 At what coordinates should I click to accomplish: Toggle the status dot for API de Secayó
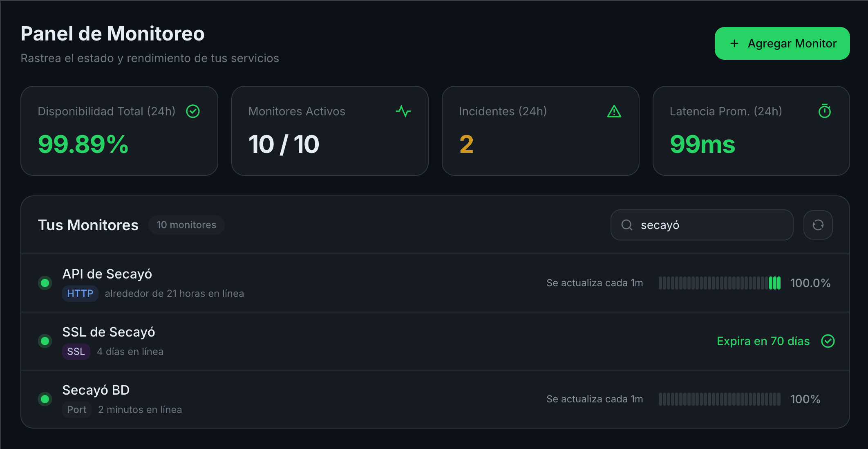(x=45, y=283)
